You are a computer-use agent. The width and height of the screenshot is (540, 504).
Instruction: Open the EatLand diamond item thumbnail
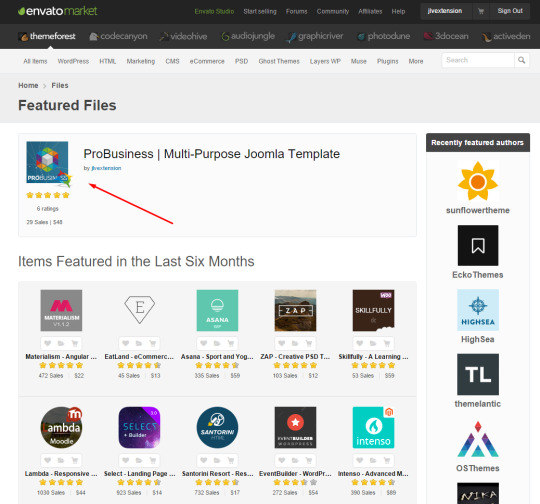[139, 310]
